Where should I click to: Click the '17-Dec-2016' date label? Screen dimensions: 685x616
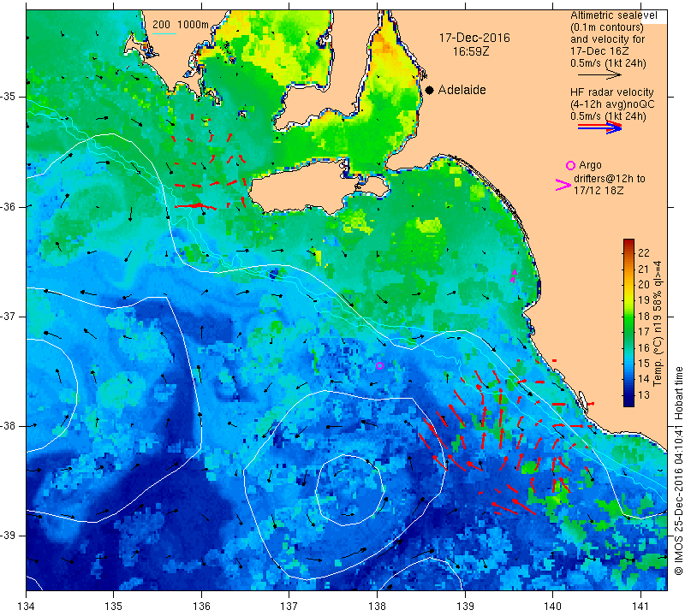pos(474,38)
